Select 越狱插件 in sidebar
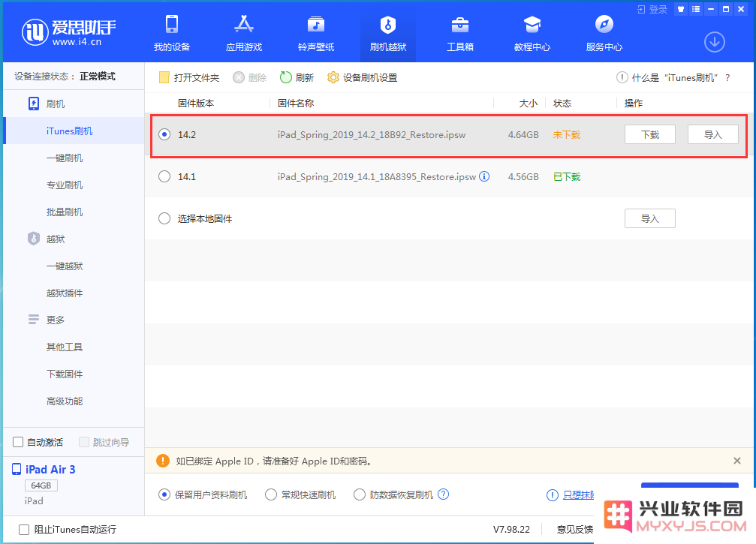This screenshot has width=756, height=544. pyautogui.click(x=65, y=293)
